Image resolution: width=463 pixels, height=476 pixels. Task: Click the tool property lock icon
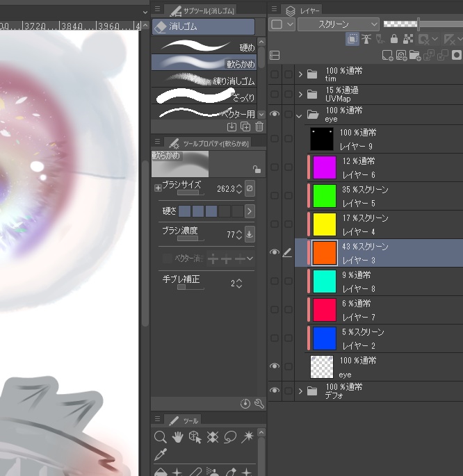coord(257,170)
